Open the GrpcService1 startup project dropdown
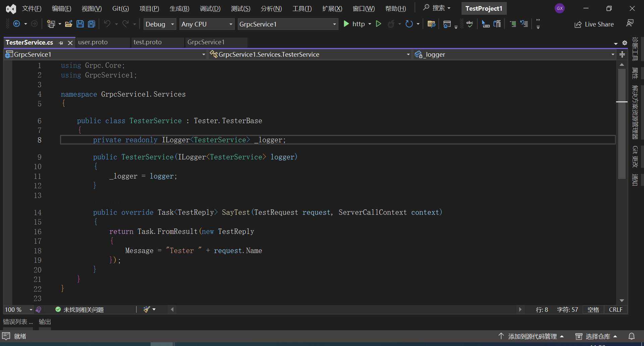 coord(287,24)
